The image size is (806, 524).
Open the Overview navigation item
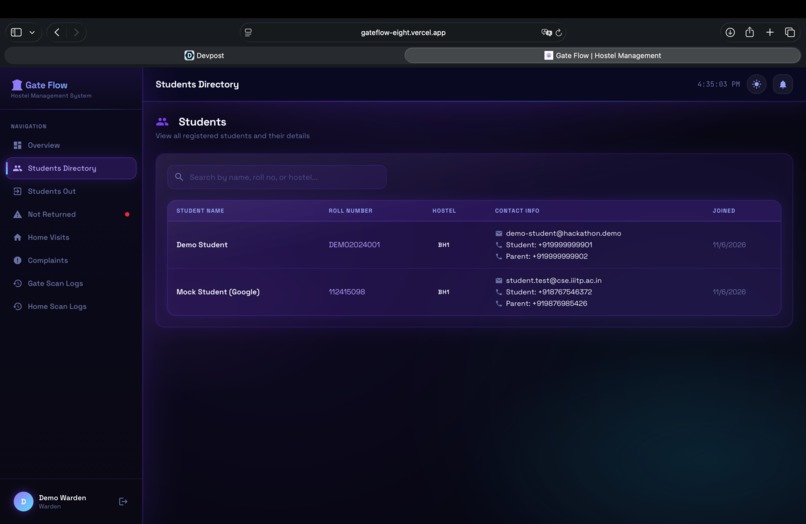click(x=71, y=146)
